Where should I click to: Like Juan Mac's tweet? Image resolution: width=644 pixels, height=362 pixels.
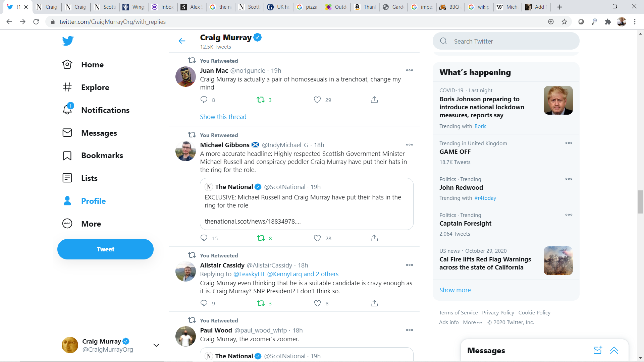[317, 100]
